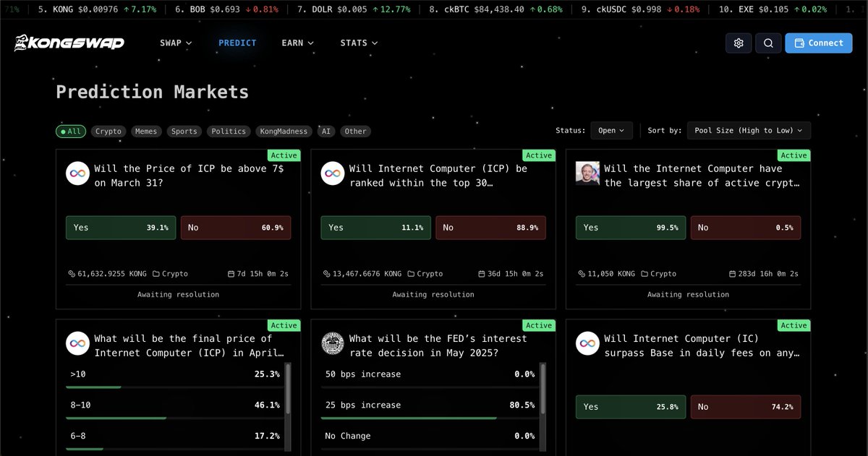This screenshot has width=868, height=456.
Task: Filter markets by KongMadness category
Action: pyautogui.click(x=284, y=132)
